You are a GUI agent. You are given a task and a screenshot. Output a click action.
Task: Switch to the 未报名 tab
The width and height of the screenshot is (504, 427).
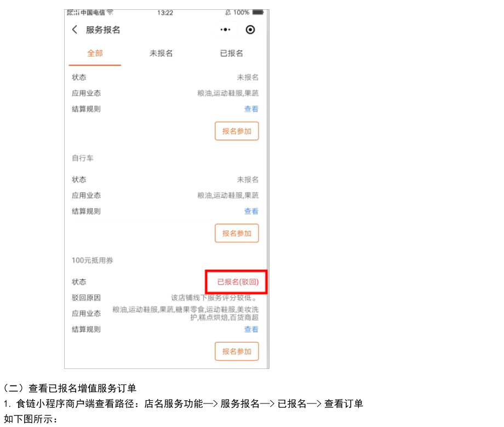coord(161,53)
